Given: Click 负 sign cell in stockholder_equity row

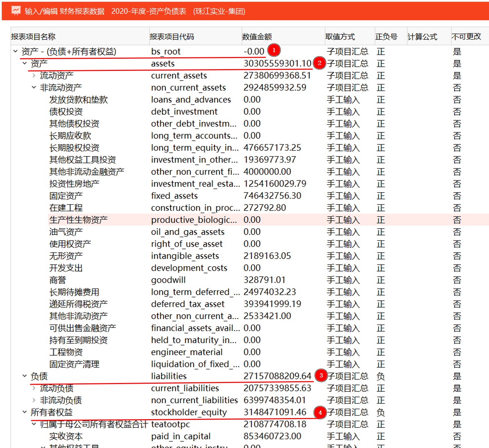Looking at the screenshot, I should click(381, 412).
